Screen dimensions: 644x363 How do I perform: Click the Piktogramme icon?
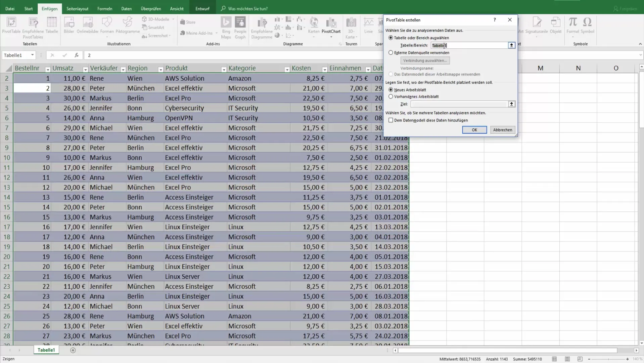tap(128, 26)
